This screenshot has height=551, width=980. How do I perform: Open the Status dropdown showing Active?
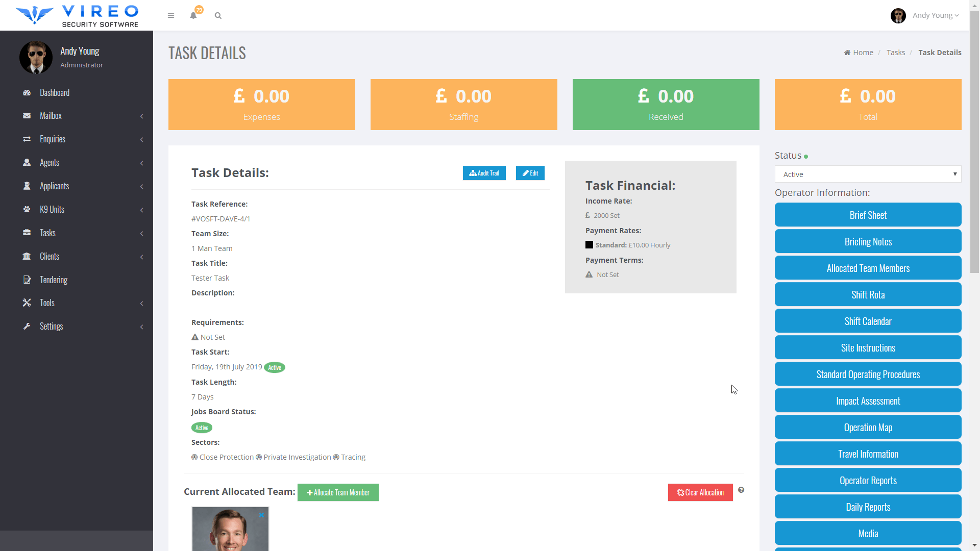click(x=868, y=174)
